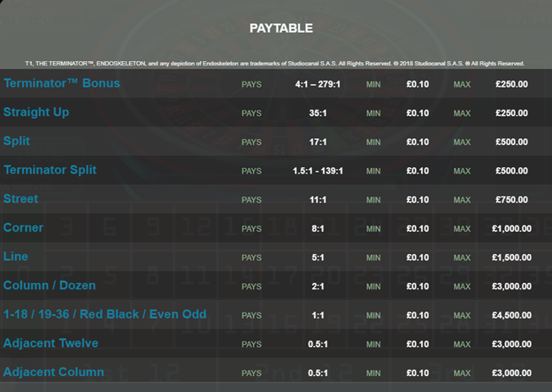The height and width of the screenshot is (392, 552).
Task: Click the £0.10 min for Straight Up
Action: [x=418, y=113]
